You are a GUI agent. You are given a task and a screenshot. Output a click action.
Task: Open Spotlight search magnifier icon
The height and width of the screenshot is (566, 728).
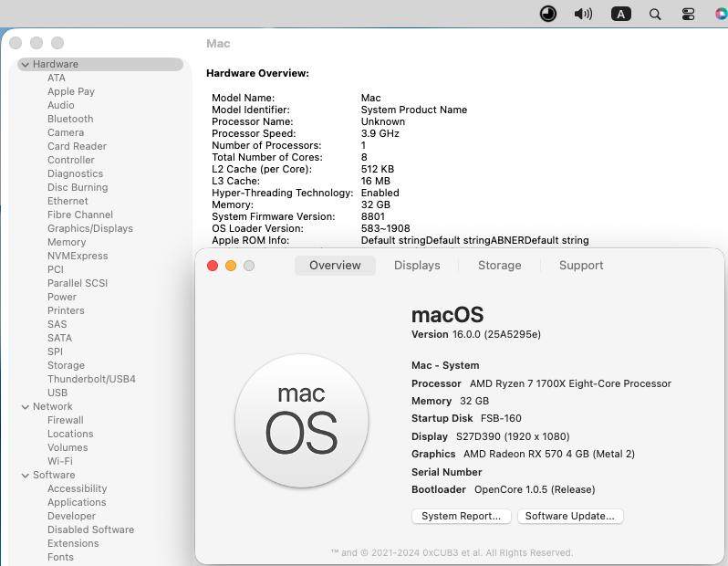coord(655,15)
